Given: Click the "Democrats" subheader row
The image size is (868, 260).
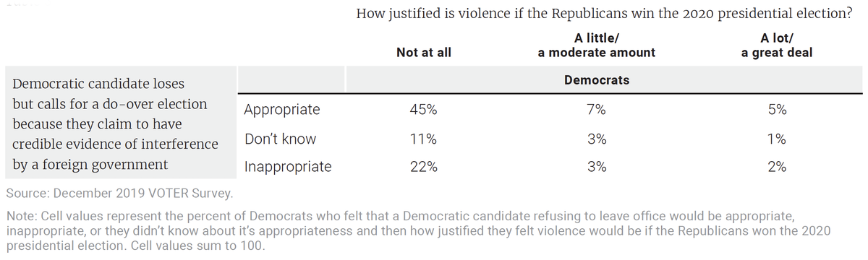Looking at the screenshot, I should coord(597,80).
